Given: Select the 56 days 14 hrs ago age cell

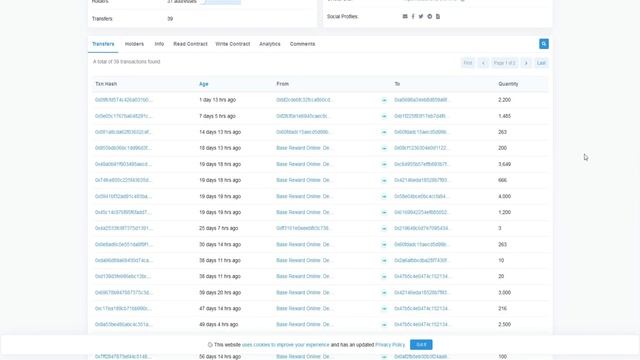Looking at the screenshot, I should [220, 357].
